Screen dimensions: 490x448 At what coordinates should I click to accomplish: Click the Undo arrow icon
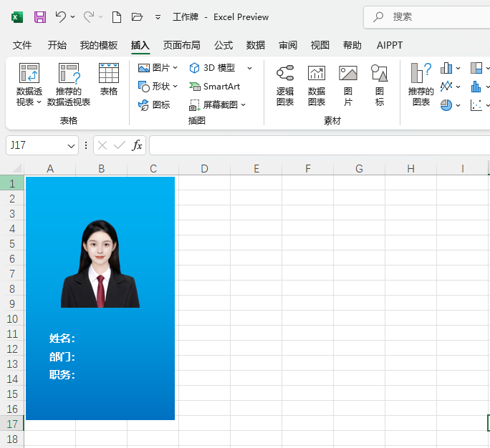tap(61, 16)
